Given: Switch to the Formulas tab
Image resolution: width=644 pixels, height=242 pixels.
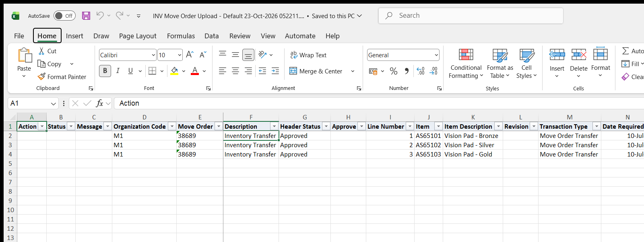Looking at the screenshot, I should (181, 36).
